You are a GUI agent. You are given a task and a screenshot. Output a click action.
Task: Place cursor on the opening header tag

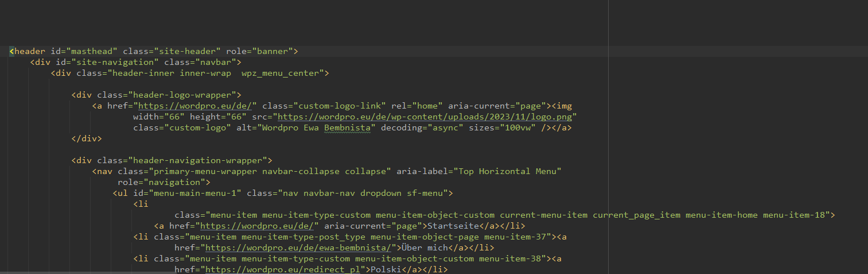(x=30, y=52)
